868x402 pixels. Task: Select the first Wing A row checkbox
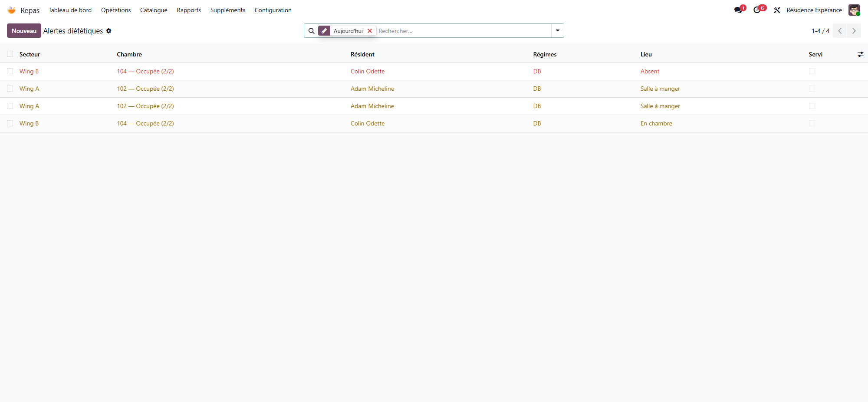[10, 89]
